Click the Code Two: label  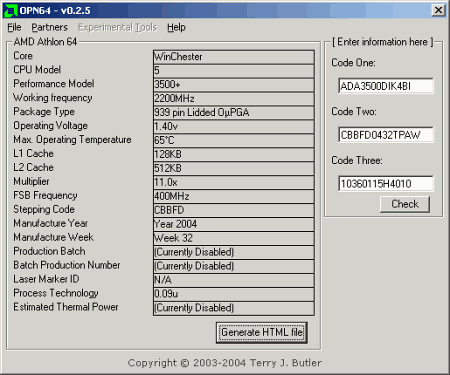(x=354, y=112)
